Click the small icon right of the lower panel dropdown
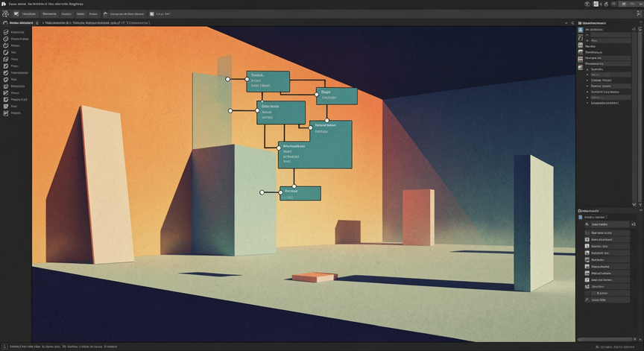This screenshot has height=351, width=644. [x=634, y=224]
